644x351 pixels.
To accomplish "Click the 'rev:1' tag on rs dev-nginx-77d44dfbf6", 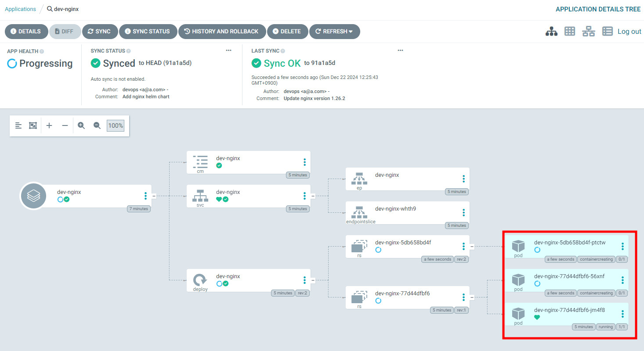I will click(x=461, y=310).
